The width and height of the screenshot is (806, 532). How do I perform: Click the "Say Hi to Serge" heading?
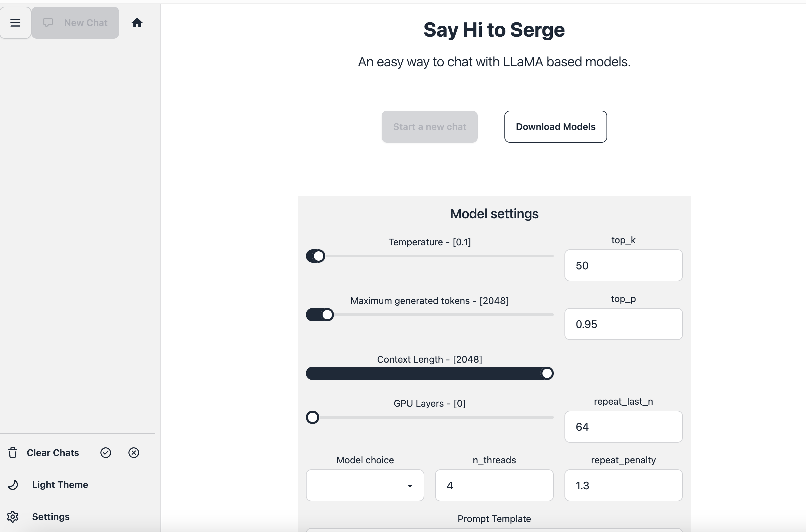coord(494,30)
